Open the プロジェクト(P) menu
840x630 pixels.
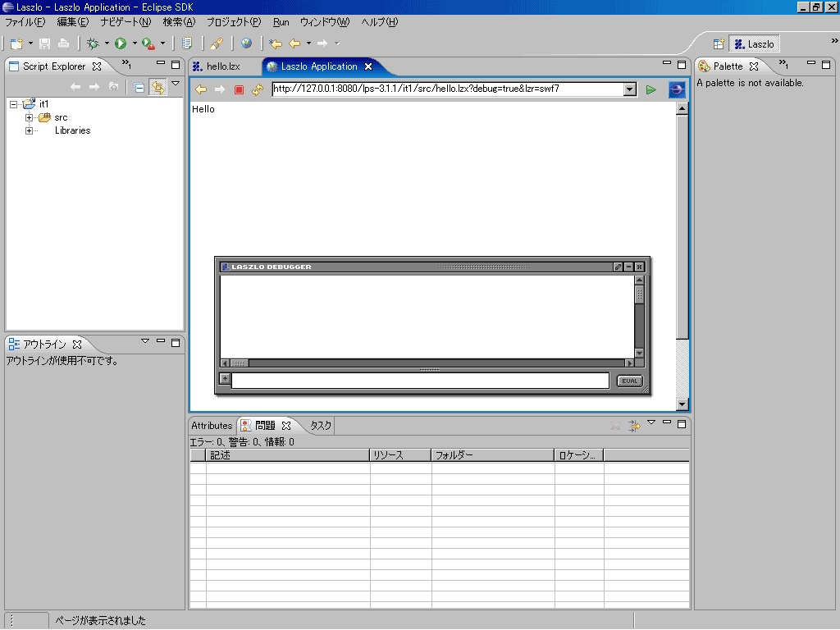(x=234, y=22)
